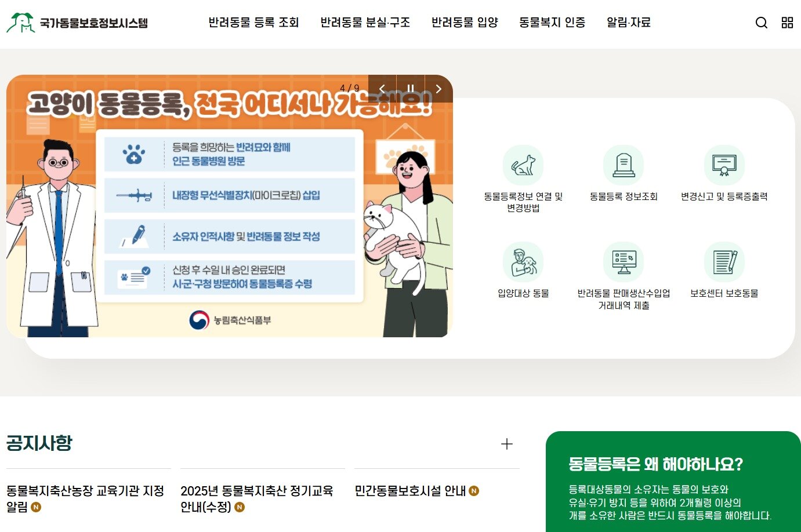
Task: Open 반려동물 등록 조회 menu
Action: click(x=253, y=23)
